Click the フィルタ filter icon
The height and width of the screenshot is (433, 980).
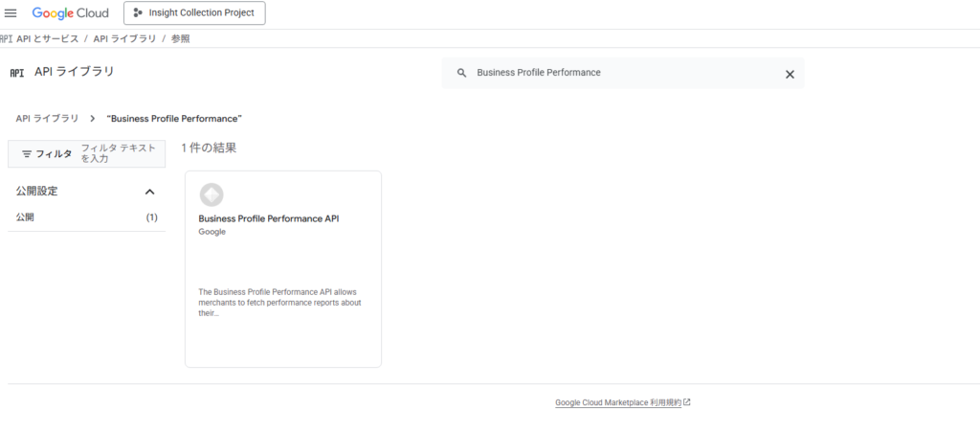(x=27, y=154)
